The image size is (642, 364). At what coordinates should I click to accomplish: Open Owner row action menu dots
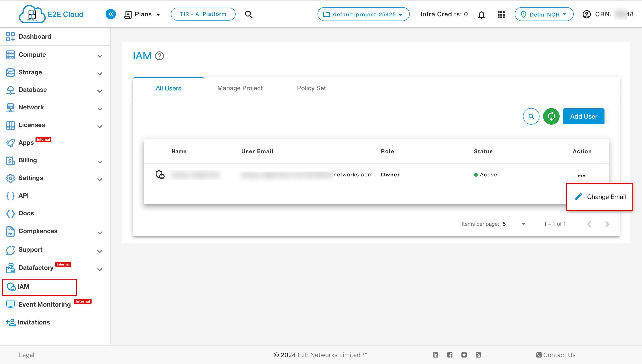581,176
